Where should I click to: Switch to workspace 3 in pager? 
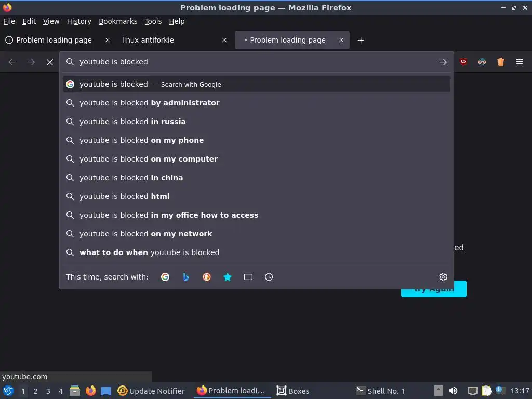48,391
